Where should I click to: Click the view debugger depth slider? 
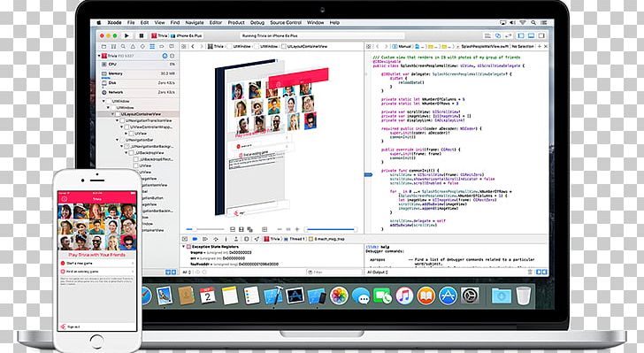(x=330, y=229)
